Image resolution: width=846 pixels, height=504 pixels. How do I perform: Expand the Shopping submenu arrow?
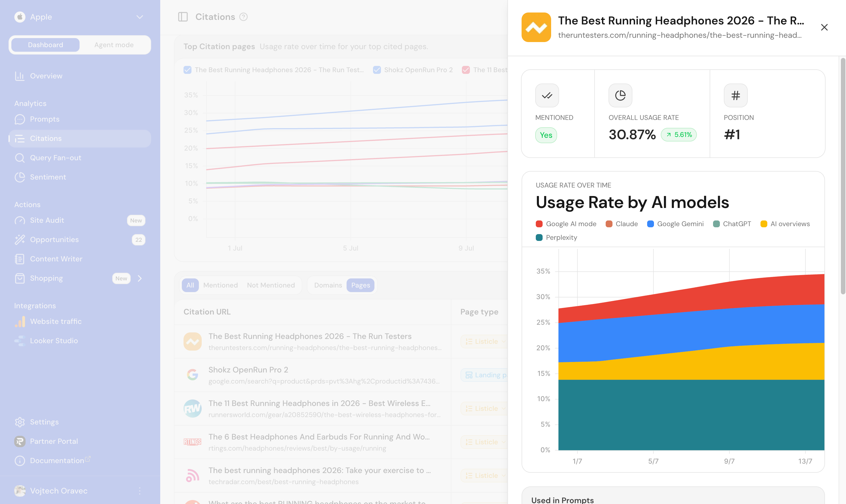139,278
